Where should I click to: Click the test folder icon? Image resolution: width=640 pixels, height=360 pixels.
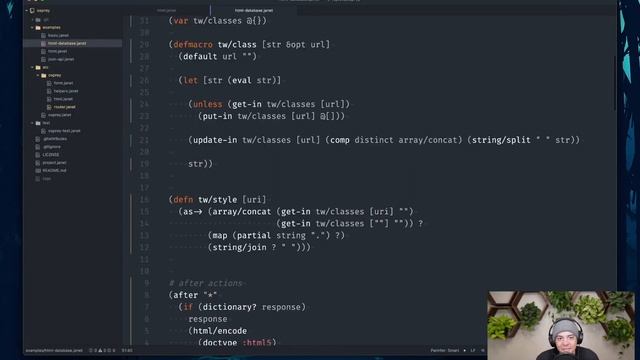click(x=38, y=123)
